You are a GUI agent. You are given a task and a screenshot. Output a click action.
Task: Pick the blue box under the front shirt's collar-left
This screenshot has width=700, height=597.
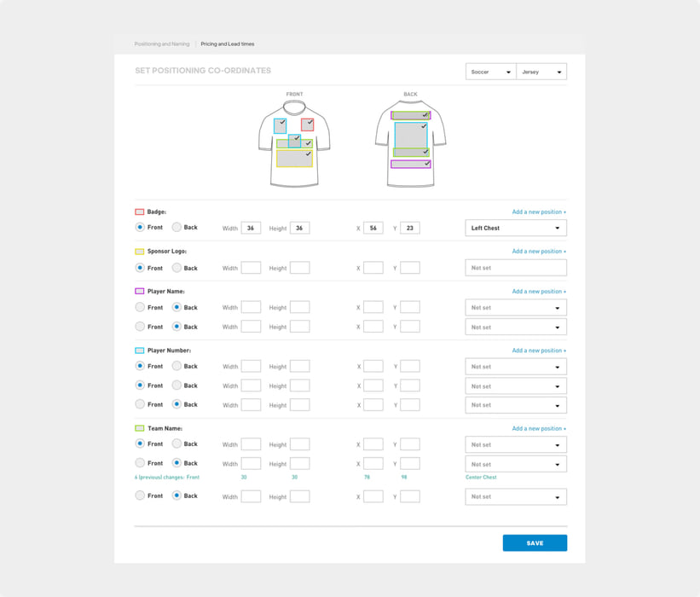[280, 126]
